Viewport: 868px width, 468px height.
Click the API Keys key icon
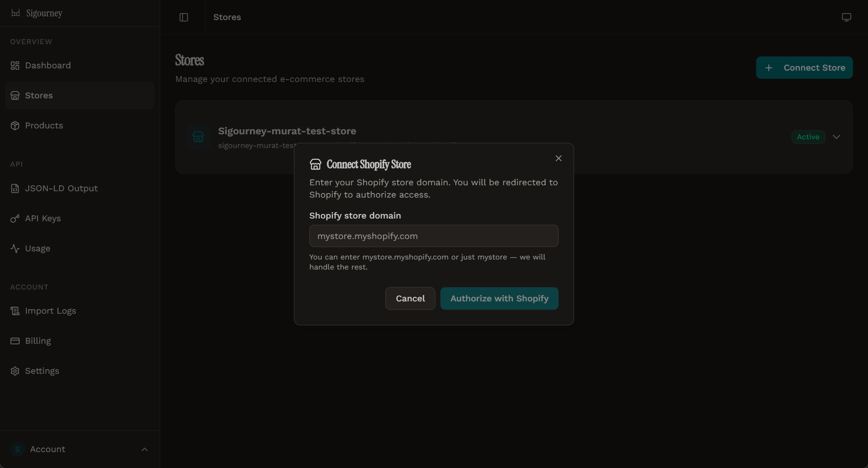(15, 219)
